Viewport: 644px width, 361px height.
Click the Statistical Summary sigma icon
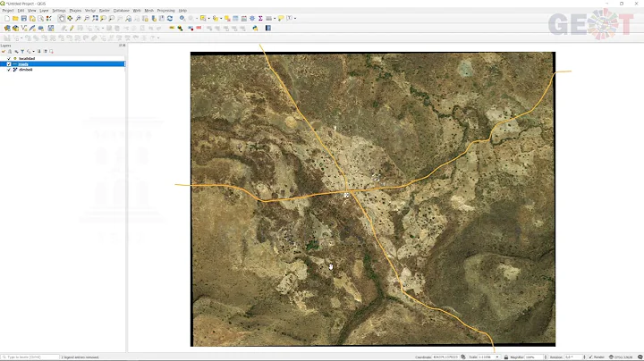(260, 19)
